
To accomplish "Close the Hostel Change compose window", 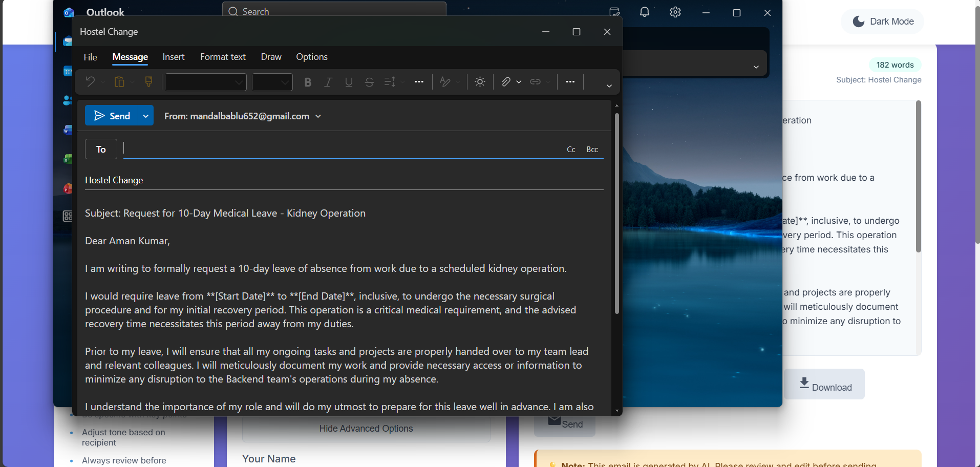I will click(x=607, y=32).
